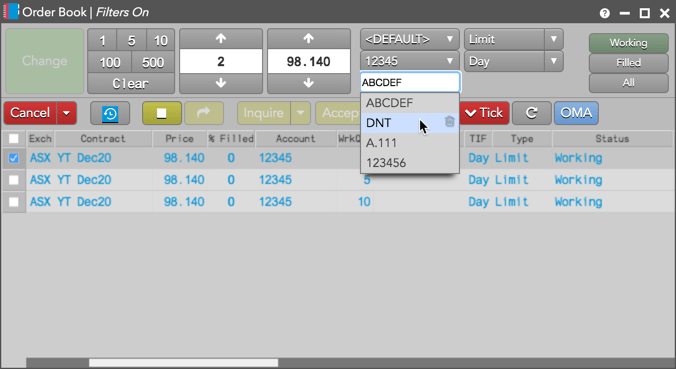Click the refresh arrow button
This screenshot has height=369, width=676.
[x=532, y=113]
